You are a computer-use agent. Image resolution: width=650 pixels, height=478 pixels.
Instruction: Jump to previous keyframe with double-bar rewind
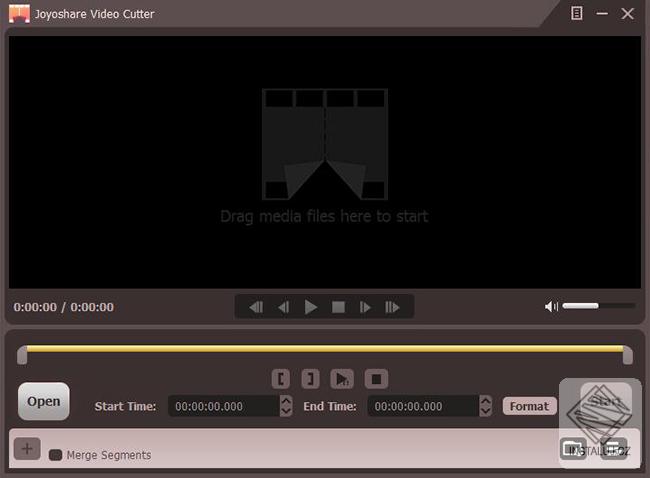pos(256,307)
